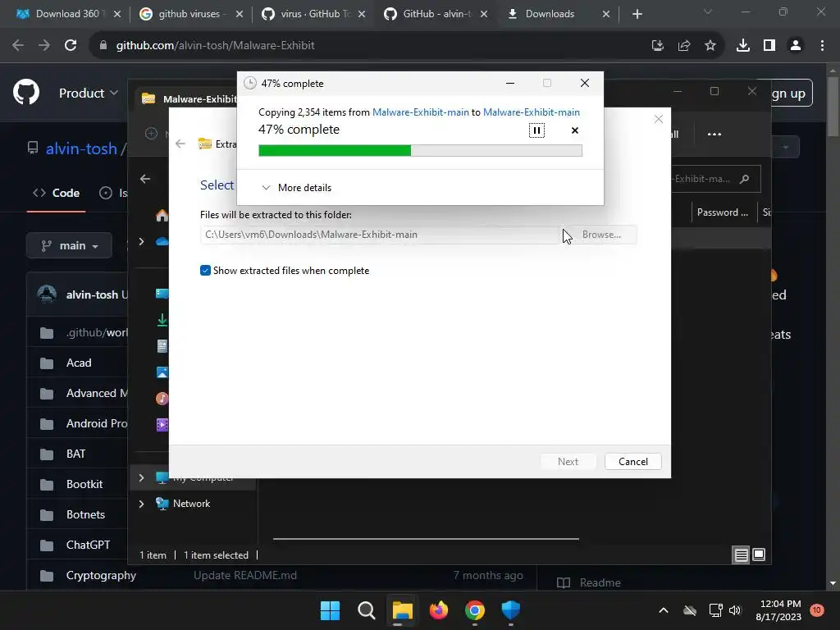Open alvin-tosh profile link
840x630 pixels.
(x=81, y=148)
